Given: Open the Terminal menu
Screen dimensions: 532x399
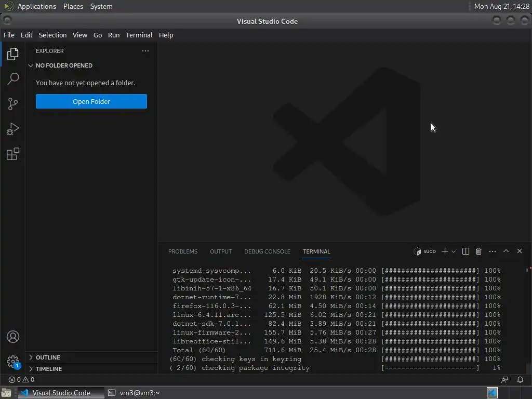Looking at the screenshot, I should coord(139,35).
